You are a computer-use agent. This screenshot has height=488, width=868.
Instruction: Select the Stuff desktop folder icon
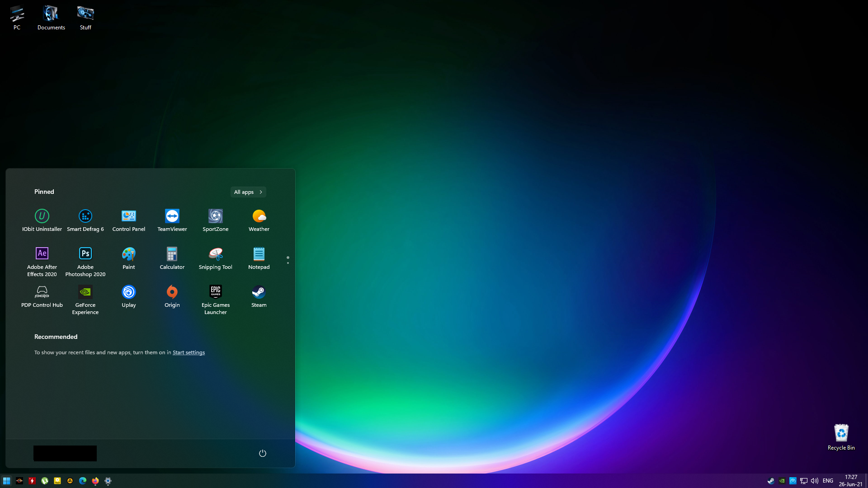[x=85, y=18]
